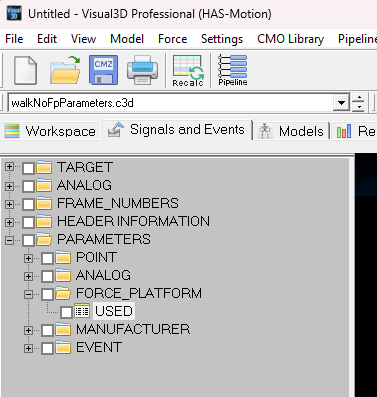Viewport: 377px width, 397px height.
Task: Select the EVENT tree label
Action: [x=99, y=347]
